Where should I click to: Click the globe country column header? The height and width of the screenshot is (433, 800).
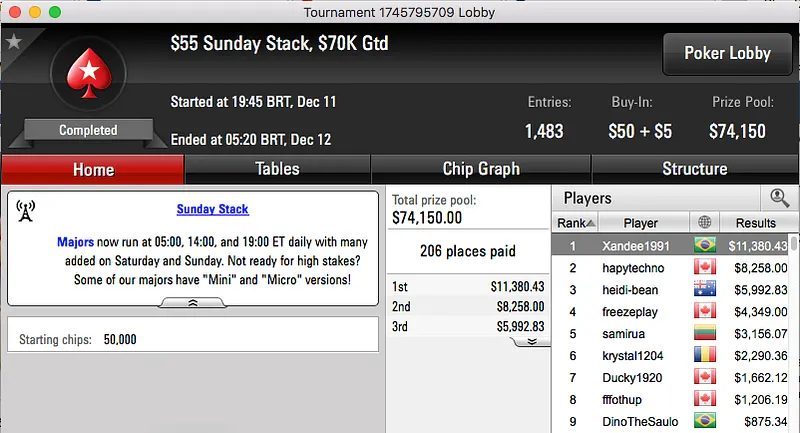[x=706, y=223]
